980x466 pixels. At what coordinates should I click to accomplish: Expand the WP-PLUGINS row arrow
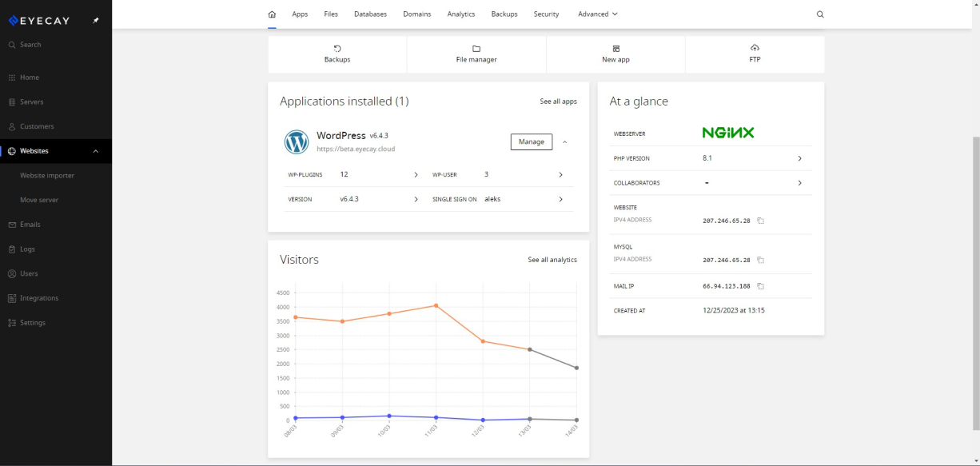(416, 174)
